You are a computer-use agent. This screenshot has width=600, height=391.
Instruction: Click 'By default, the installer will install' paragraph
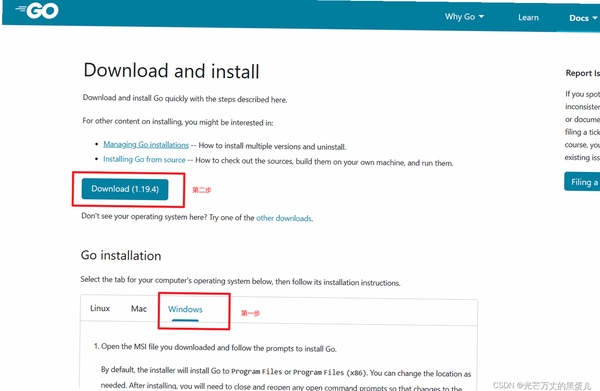tap(286, 378)
